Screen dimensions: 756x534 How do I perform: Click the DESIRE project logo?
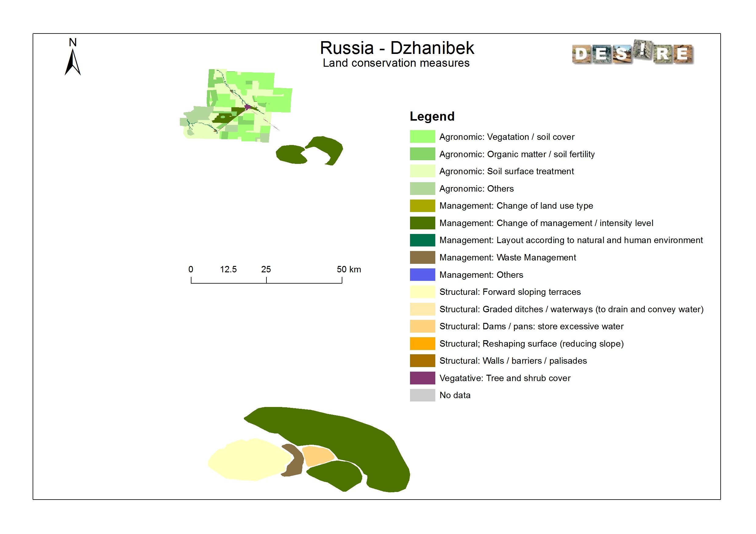coord(633,53)
